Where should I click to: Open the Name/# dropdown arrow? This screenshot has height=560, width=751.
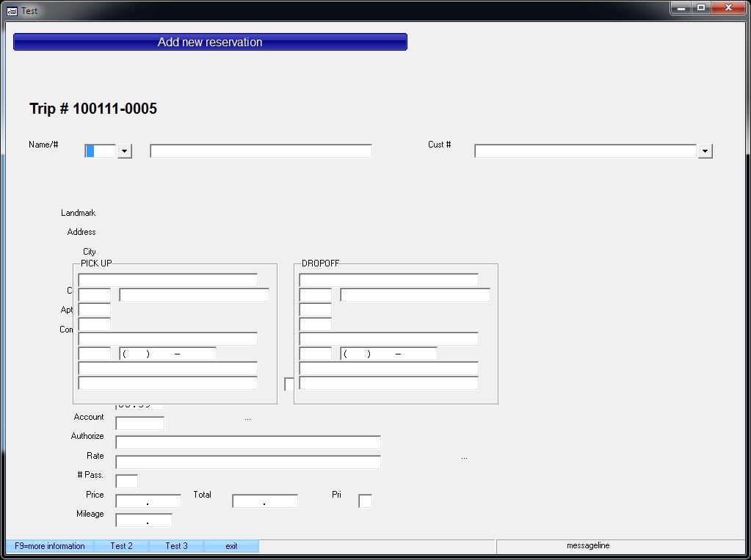124,151
